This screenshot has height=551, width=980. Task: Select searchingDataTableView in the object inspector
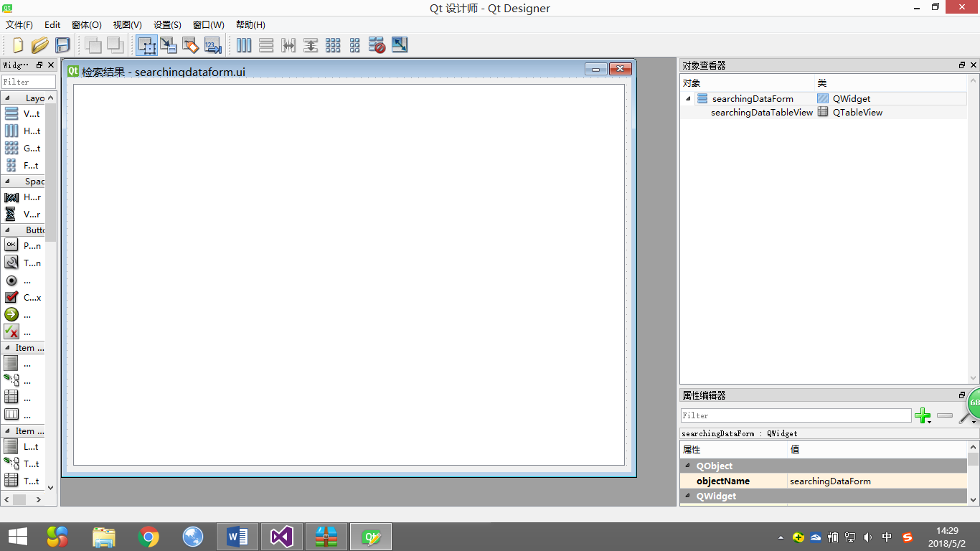[761, 113]
